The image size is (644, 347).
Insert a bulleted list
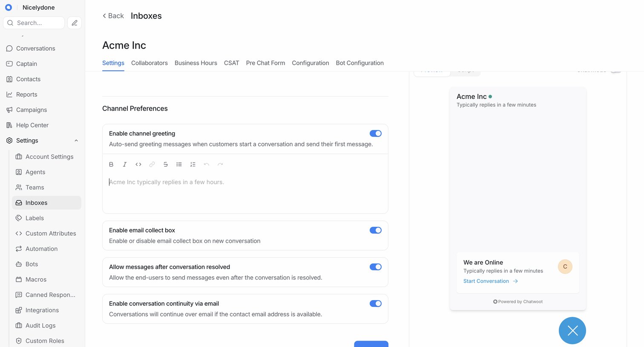(179, 164)
